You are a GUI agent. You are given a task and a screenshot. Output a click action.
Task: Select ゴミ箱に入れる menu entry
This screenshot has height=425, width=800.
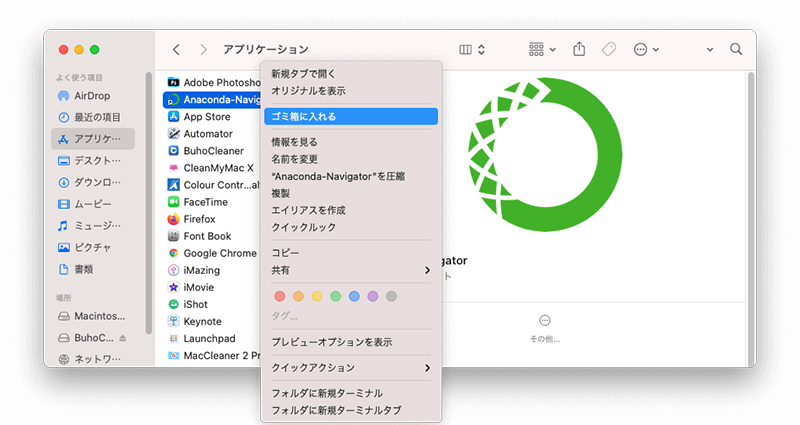coord(351,116)
